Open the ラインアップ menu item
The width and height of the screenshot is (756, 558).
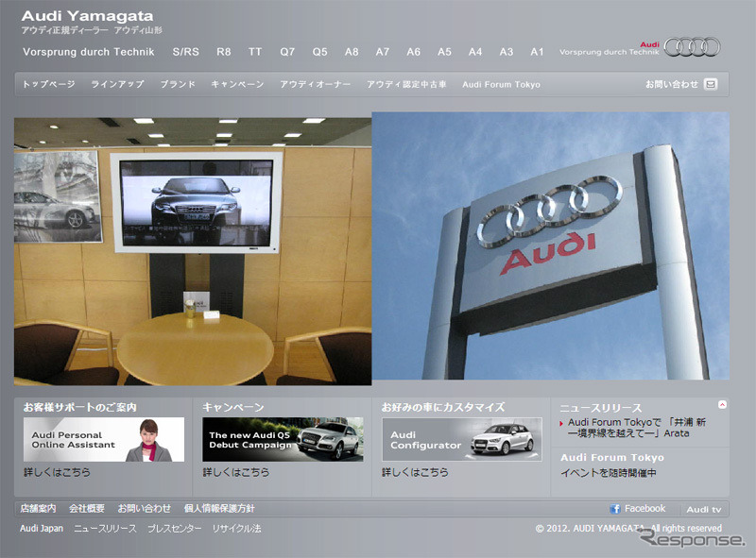tap(117, 84)
